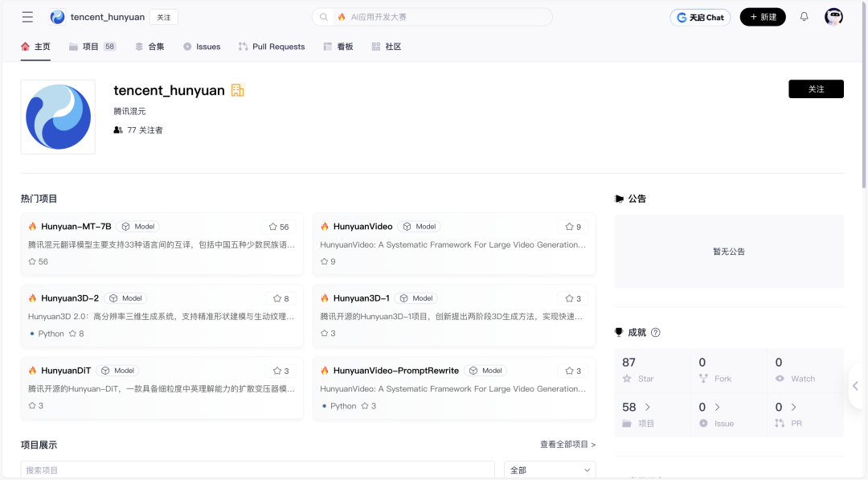Click the 新建 button
Screen dimensions: 868x480
click(x=763, y=17)
